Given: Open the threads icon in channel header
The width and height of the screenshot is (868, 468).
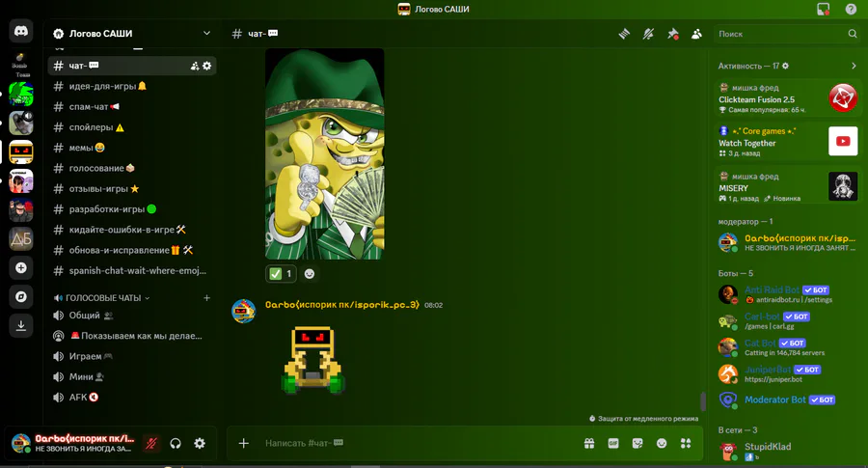Looking at the screenshot, I should 624,34.
